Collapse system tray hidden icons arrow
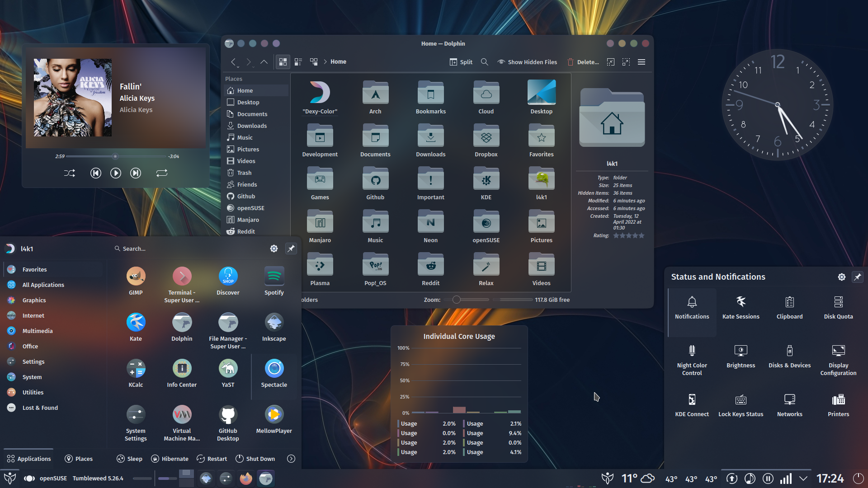The height and width of the screenshot is (488, 868). tap(803, 478)
